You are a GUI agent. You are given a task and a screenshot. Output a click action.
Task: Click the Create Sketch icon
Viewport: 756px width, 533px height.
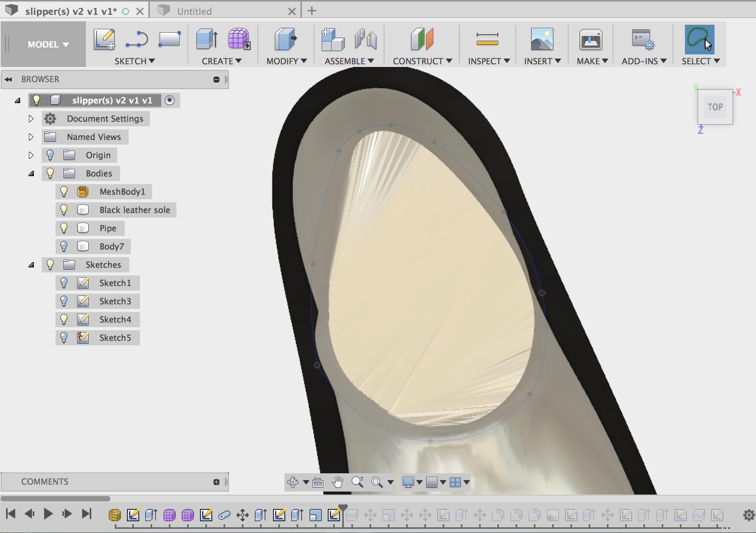[x=105, y=39]
